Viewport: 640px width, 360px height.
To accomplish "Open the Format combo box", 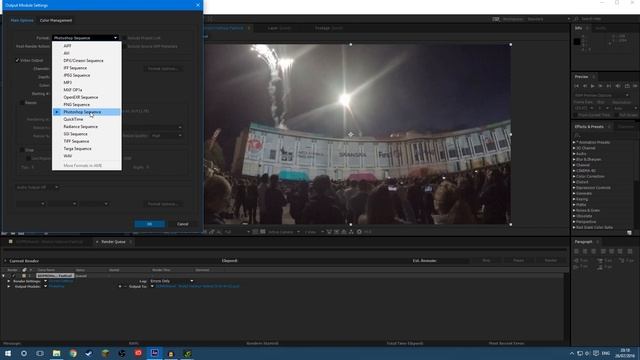I will coord(85,38).
